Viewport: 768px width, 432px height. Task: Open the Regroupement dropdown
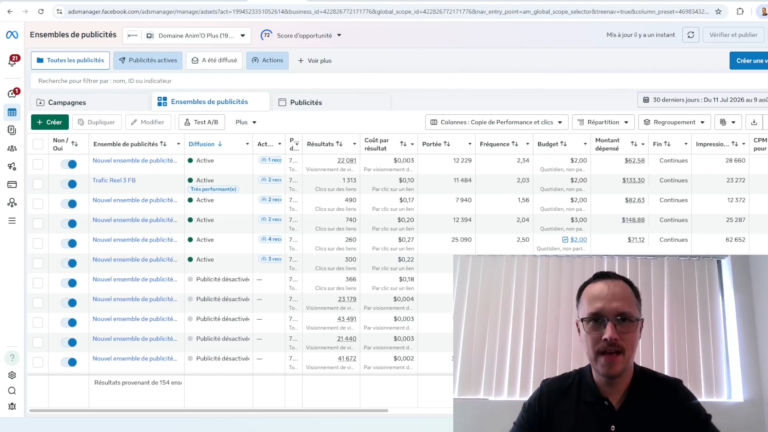coord(674,122)
